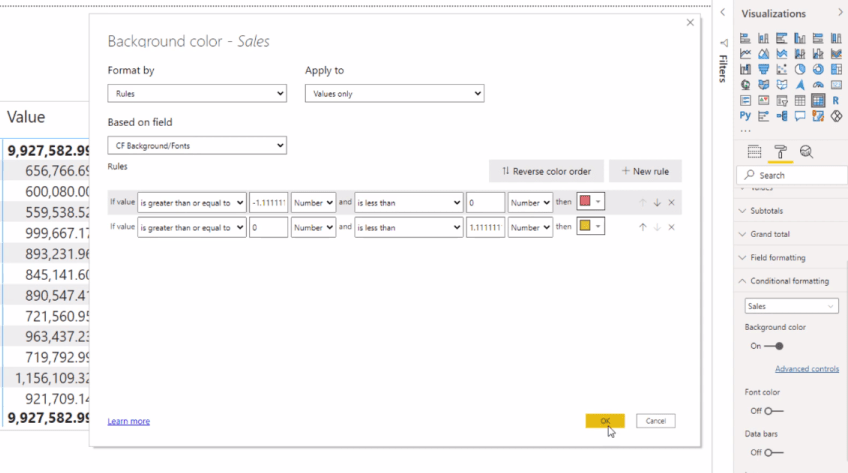
Task: Select the Funnel chart visual
Action: tap(763, 69)
